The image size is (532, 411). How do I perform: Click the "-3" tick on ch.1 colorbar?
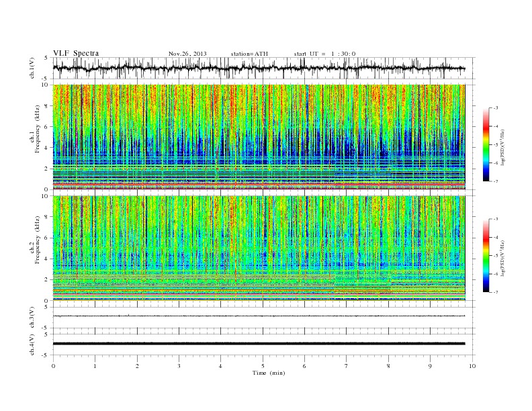(x=496, y=108)
